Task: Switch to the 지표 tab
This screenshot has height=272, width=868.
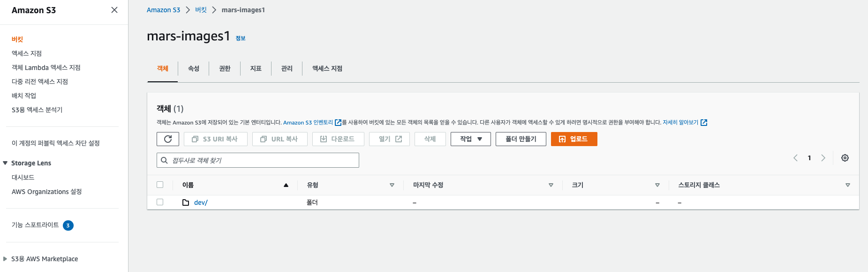Action: 256,69
